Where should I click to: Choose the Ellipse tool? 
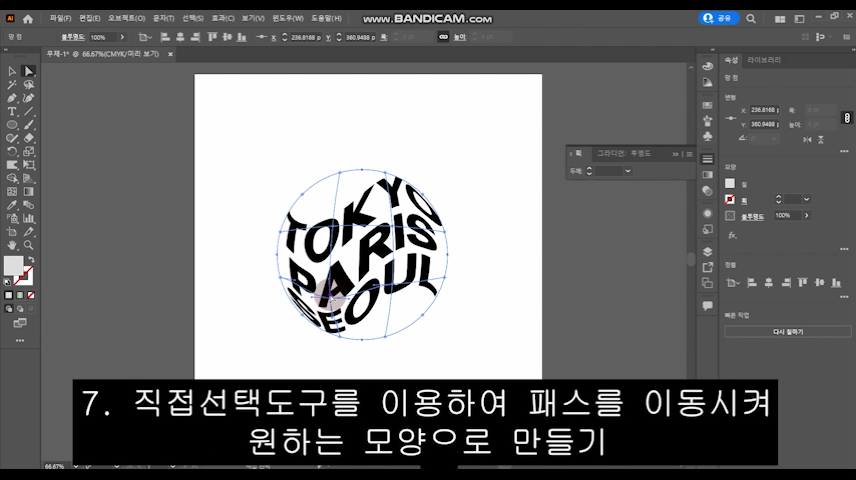click(11, 125)
